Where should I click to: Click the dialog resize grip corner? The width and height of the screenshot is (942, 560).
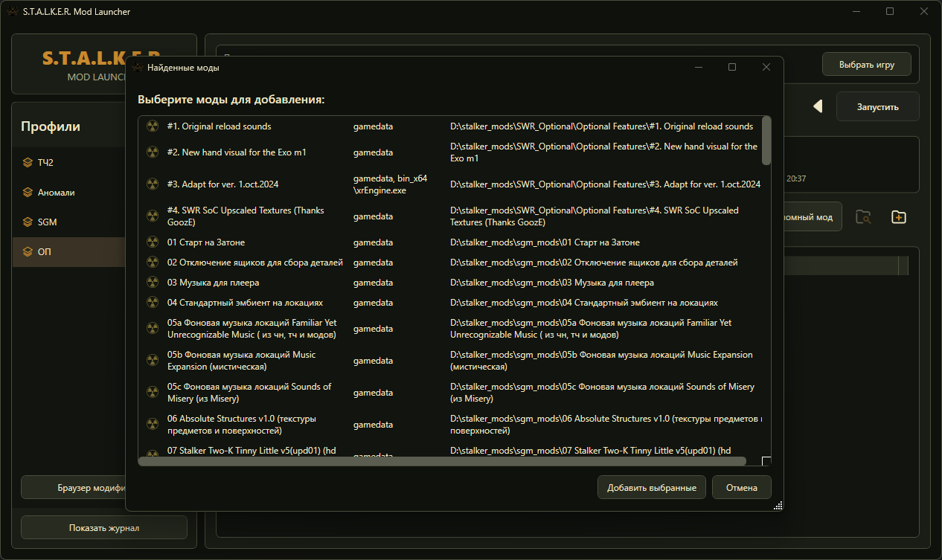point(778,505)
